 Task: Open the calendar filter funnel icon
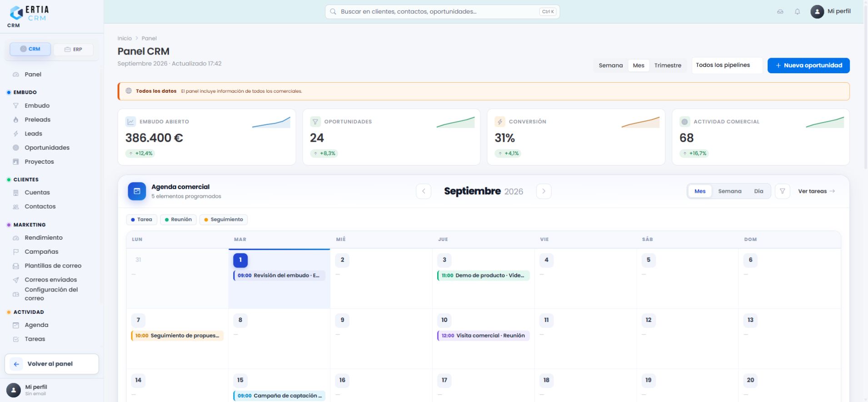pos(782,191)
